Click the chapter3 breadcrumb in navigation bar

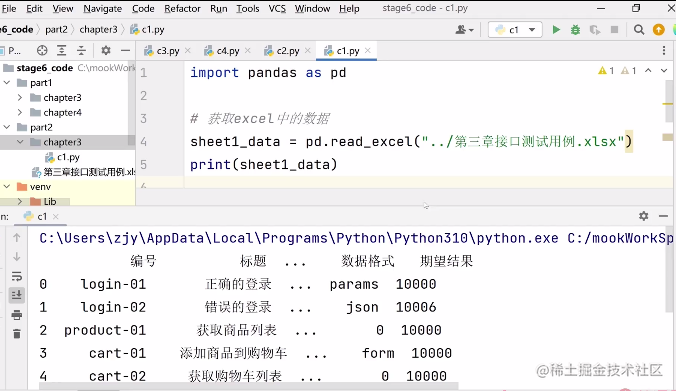[98, 30]
